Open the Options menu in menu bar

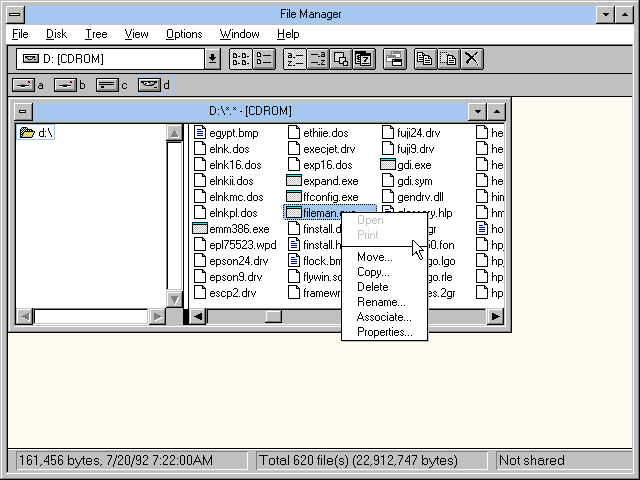[184, 34]
